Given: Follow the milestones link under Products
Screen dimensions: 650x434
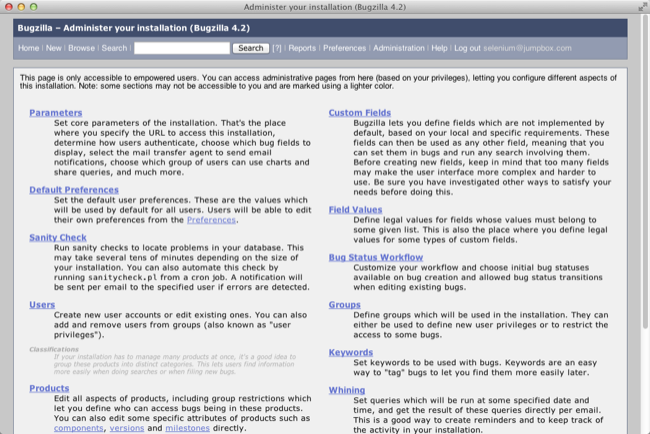Looking at the screenshot, I should (187, 428).
